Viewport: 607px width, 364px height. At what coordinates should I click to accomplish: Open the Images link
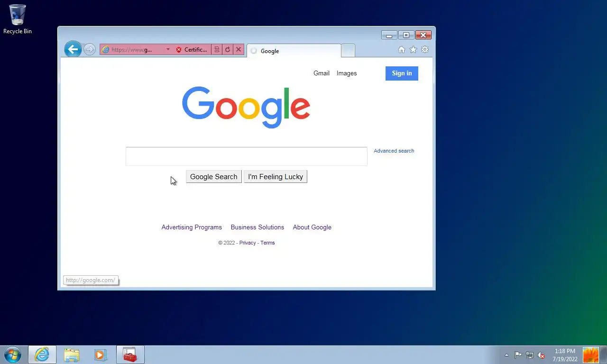(x=347, y=73)
